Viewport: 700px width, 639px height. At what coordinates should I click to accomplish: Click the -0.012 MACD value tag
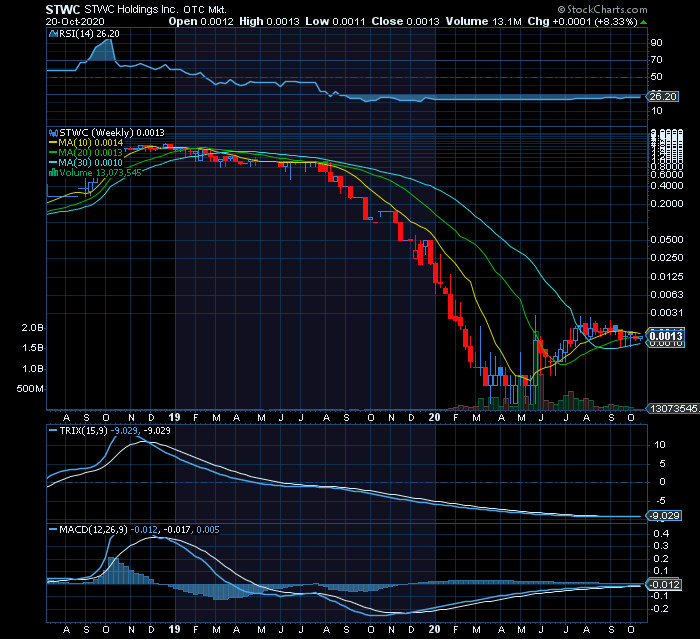point(664,585)
